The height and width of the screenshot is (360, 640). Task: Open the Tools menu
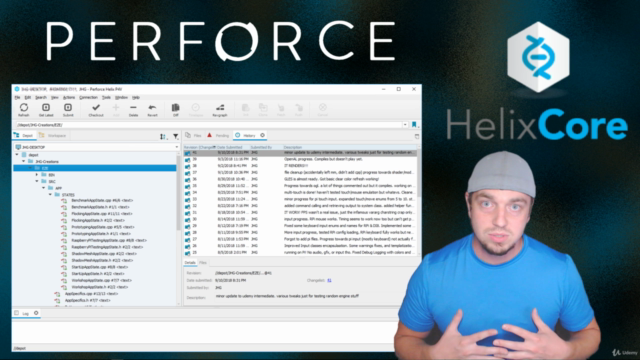[x=106, y=98]
